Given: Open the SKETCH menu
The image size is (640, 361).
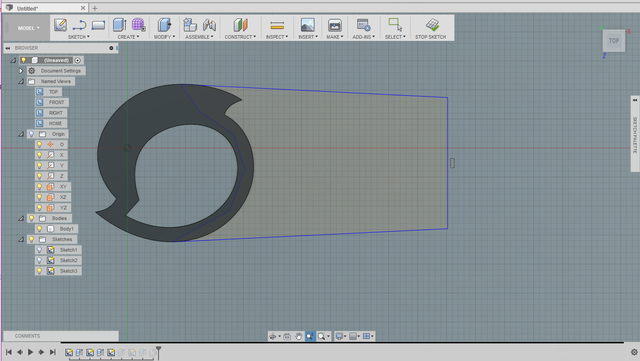Looking at the screenshot, I should pos(79,37).
